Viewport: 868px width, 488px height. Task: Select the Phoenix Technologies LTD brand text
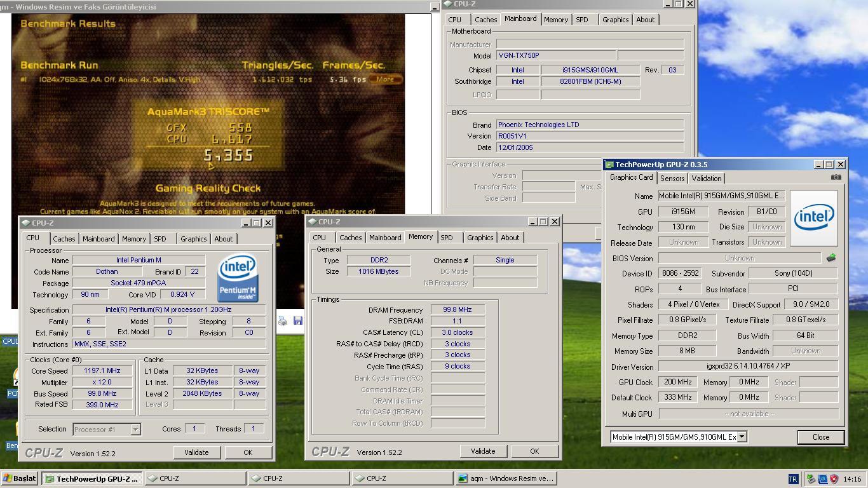538,125
